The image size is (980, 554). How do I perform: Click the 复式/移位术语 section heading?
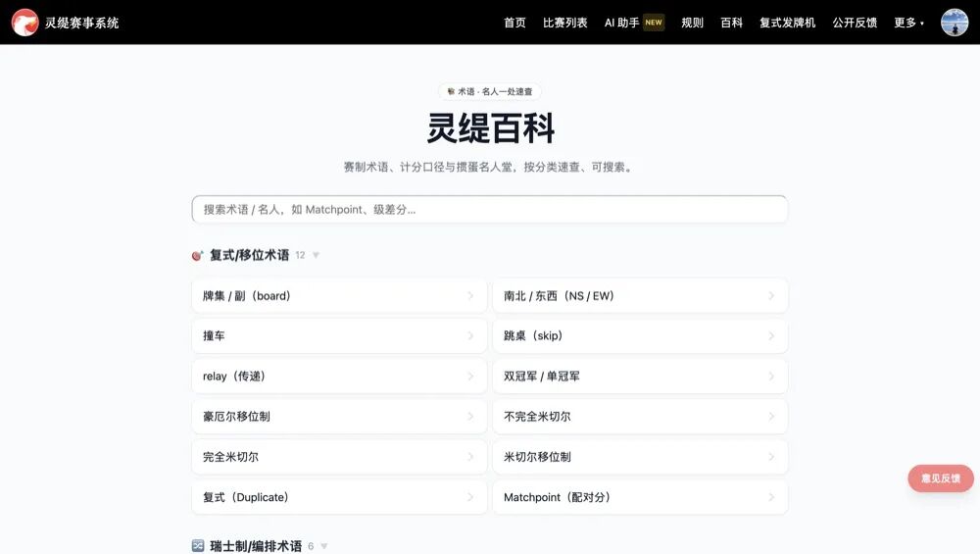click(249, 255)
